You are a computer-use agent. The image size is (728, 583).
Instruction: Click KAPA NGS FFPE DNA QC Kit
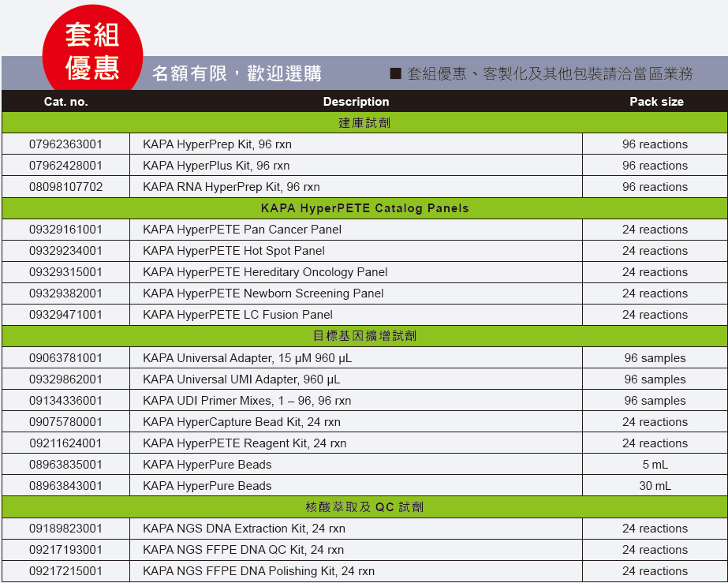coord(243,550)
